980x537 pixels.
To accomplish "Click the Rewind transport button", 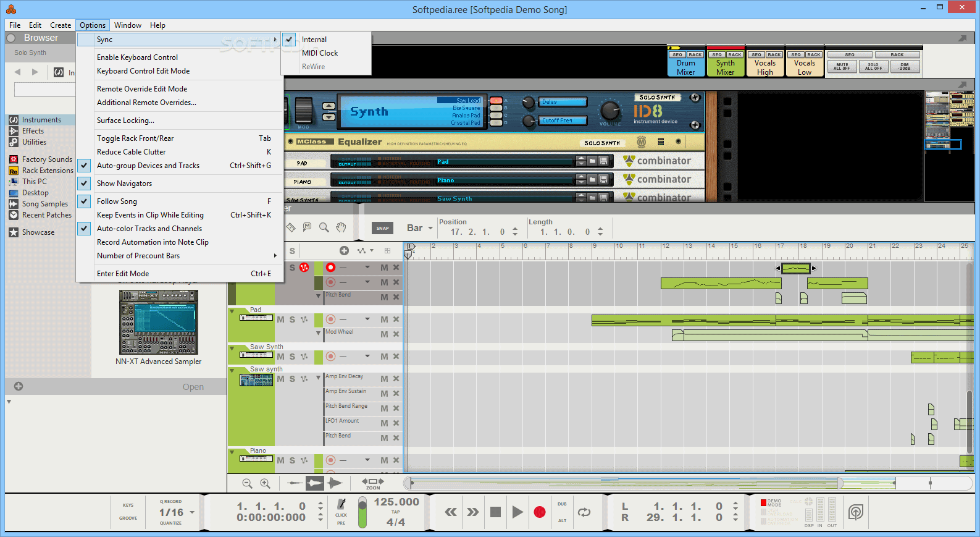I will click(451, 512).
